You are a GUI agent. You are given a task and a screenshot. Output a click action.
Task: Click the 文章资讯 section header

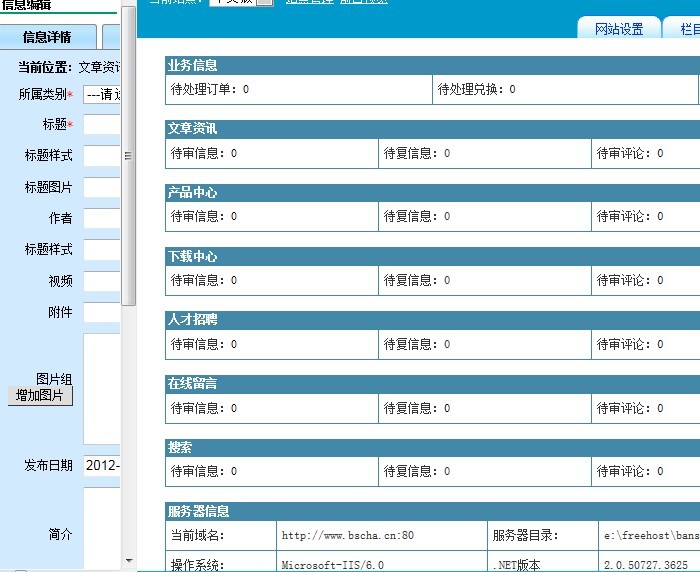click(192, 129)
